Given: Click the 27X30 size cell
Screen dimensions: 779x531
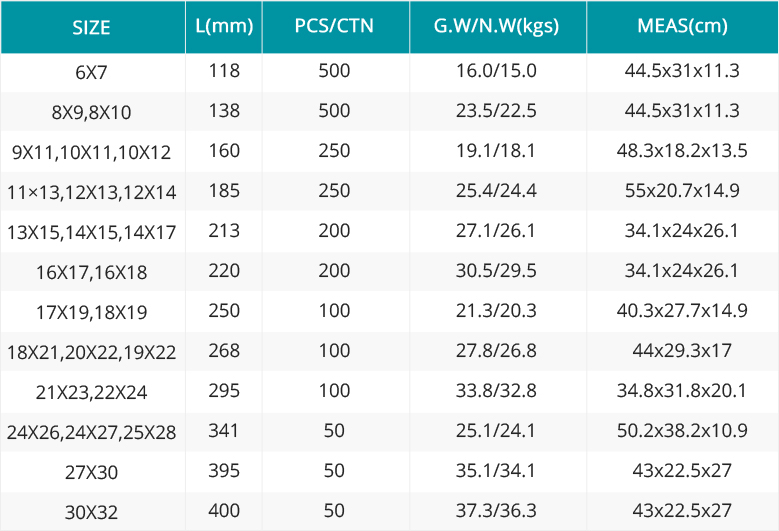Looking at the screenshot, I should pyautogui.click(x=91, y=472).
